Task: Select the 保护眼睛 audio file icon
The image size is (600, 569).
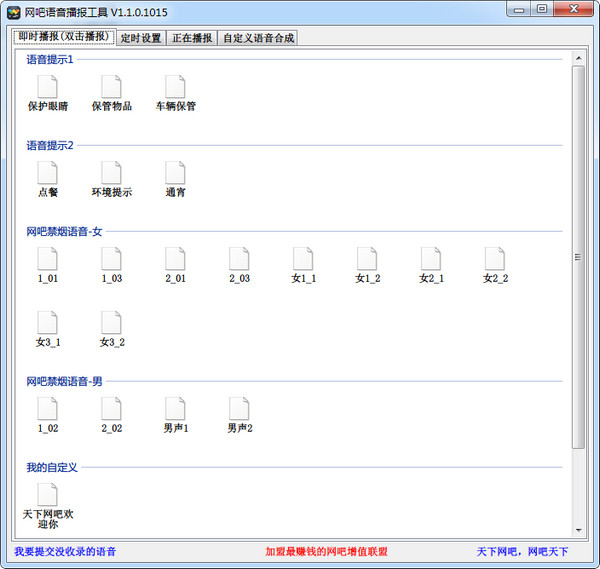Action: (x=47, y=86)
